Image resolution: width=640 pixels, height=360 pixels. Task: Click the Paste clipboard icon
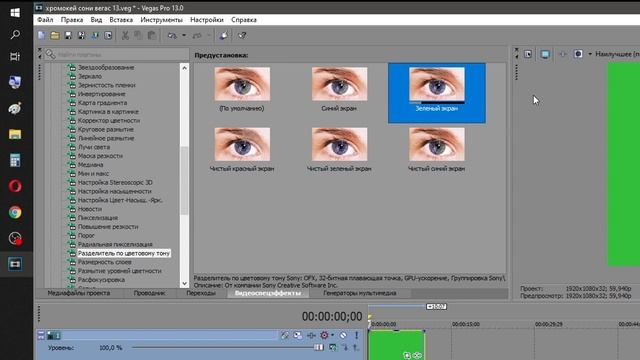pos(151,36)
